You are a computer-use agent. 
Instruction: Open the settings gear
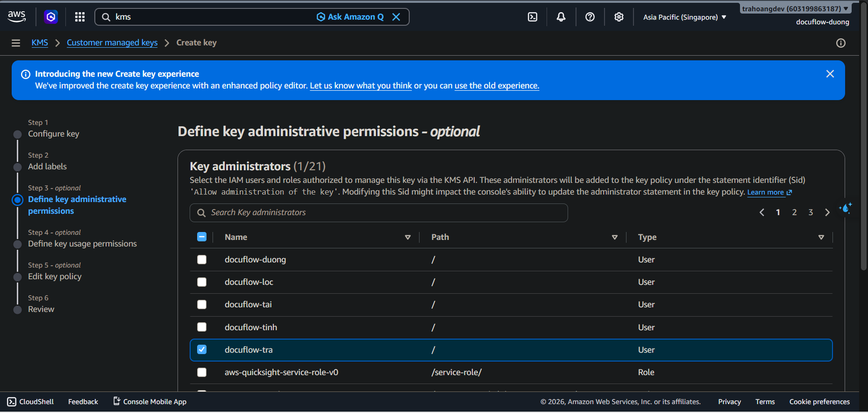pyautogui.click(x=619, y=17)
